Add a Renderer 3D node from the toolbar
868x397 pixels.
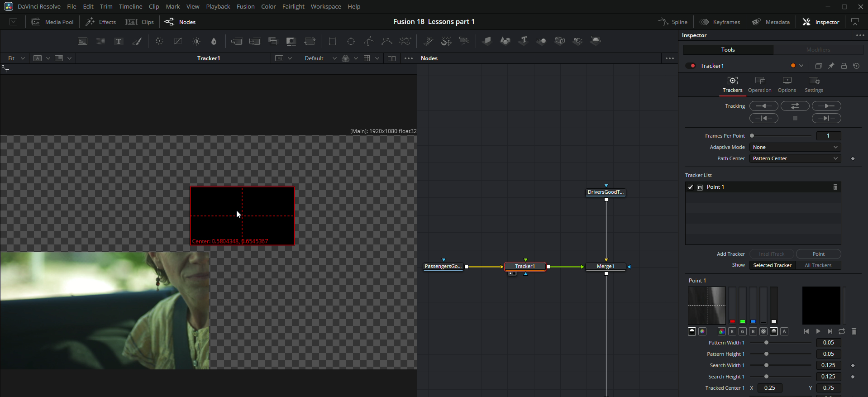click(x=596, y=41)
